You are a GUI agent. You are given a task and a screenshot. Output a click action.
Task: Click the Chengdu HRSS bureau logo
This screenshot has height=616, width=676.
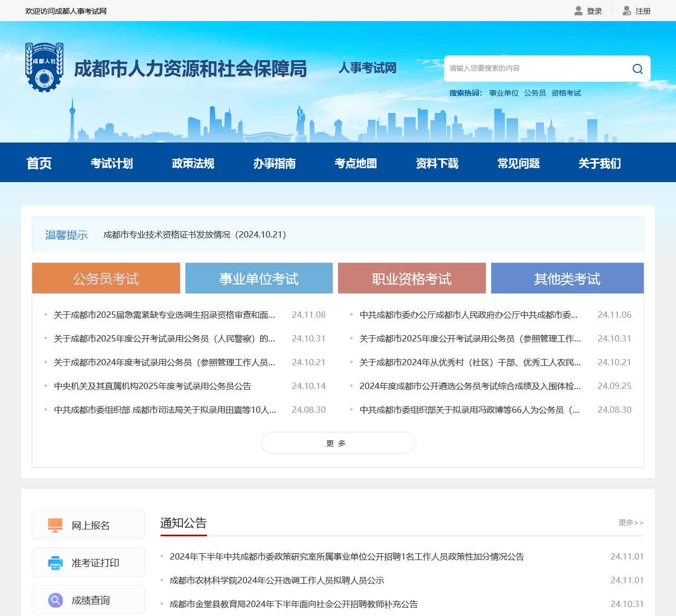pos(44,68)
